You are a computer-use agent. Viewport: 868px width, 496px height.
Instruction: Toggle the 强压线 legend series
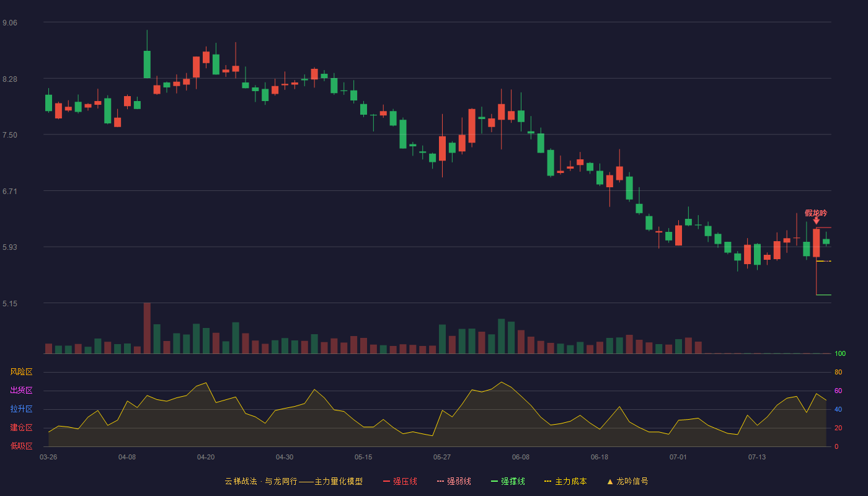(x=400, y=481)
